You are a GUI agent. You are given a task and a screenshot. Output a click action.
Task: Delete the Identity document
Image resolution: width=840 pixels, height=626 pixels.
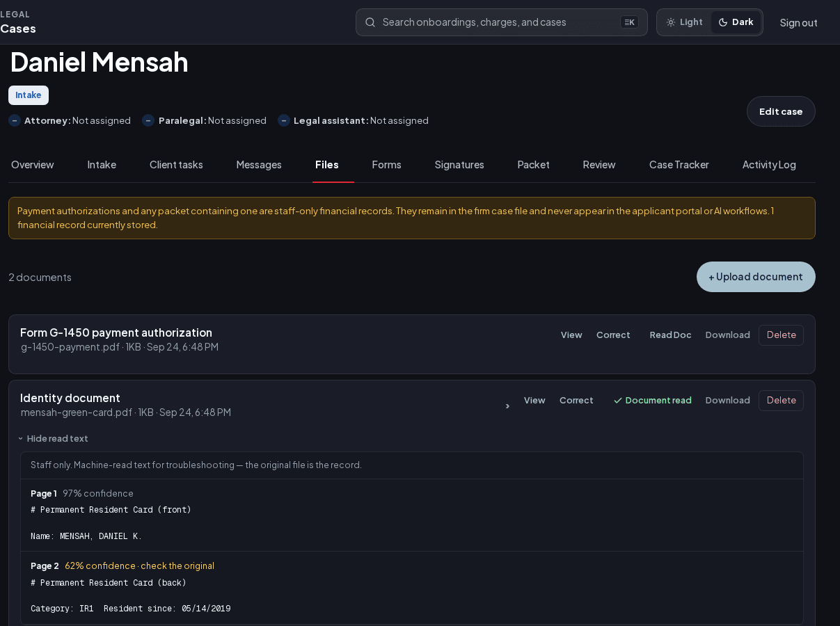click(x=781, y=401)
